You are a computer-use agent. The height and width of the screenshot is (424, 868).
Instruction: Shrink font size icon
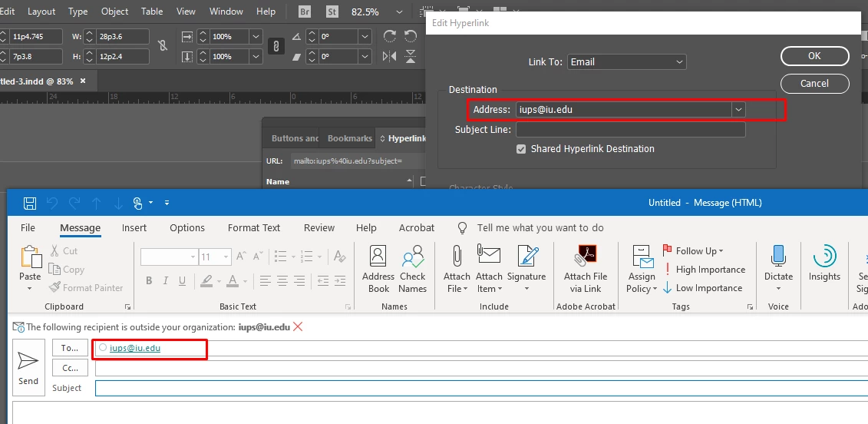point(258,257)
